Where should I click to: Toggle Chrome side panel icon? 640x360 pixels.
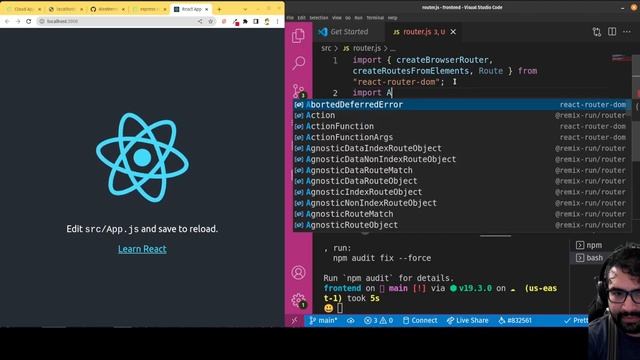coord(256,21)
